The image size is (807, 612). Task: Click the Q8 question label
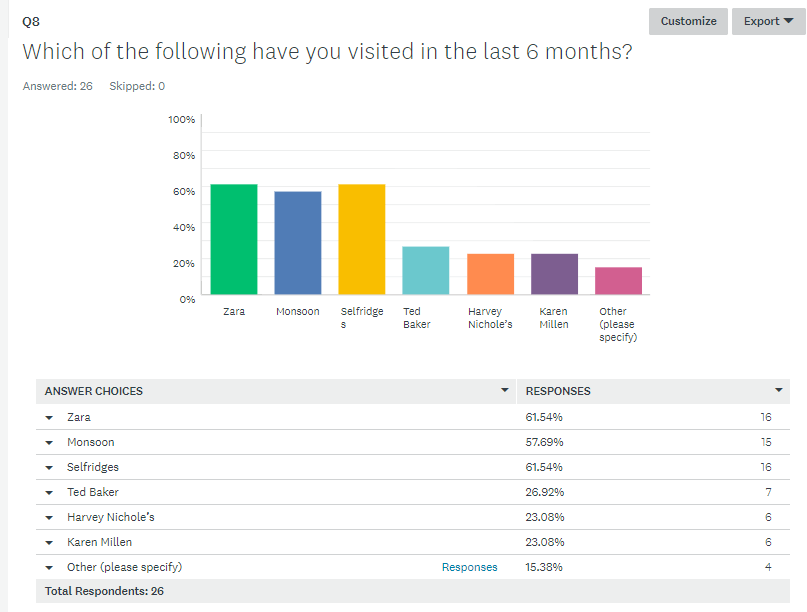[32, 19]
